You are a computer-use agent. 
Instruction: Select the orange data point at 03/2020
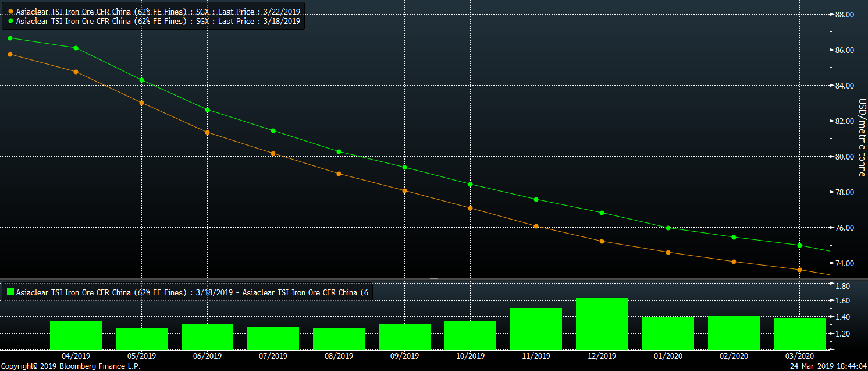(x=799, y=270)
